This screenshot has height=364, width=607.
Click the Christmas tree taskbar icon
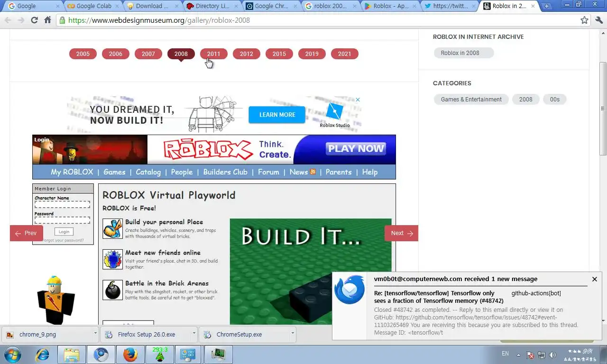[160, 355]
